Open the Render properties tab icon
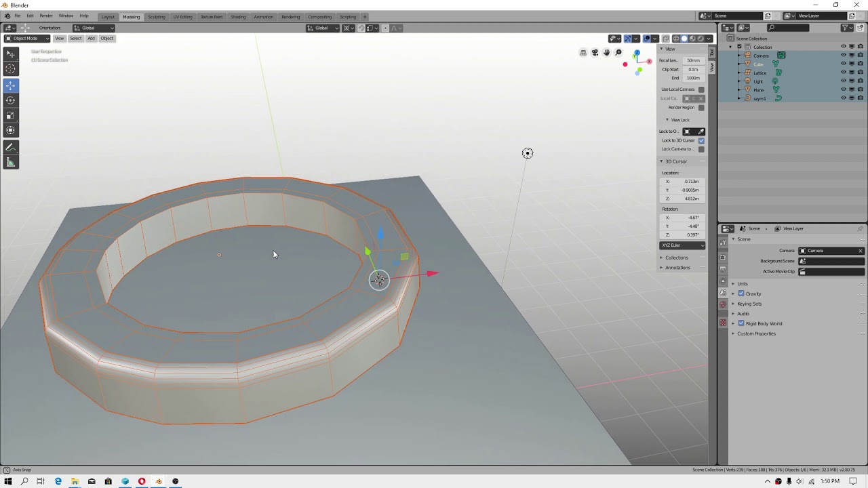Viewport: 868px width, 488px height. click(723, 258)
